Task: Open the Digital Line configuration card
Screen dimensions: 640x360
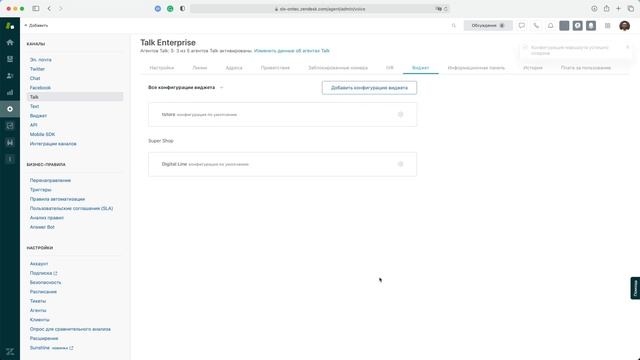Action: [282, 164]
